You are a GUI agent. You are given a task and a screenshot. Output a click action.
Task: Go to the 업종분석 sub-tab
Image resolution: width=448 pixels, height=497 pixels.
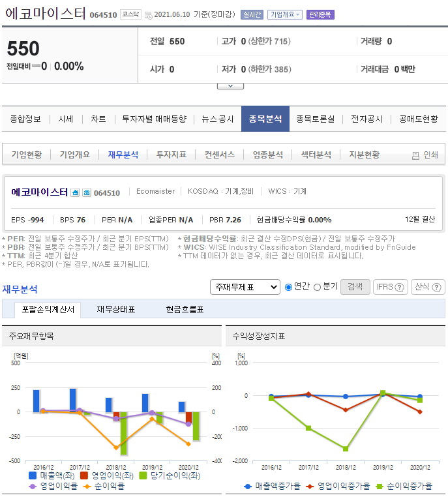pos(268,155)
